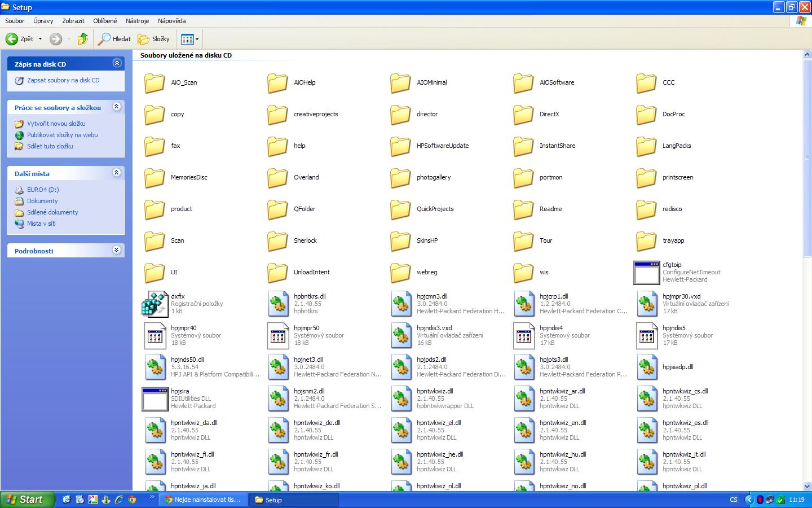Click Zapsat soubory na disk CD link

(x=63, y=80)
